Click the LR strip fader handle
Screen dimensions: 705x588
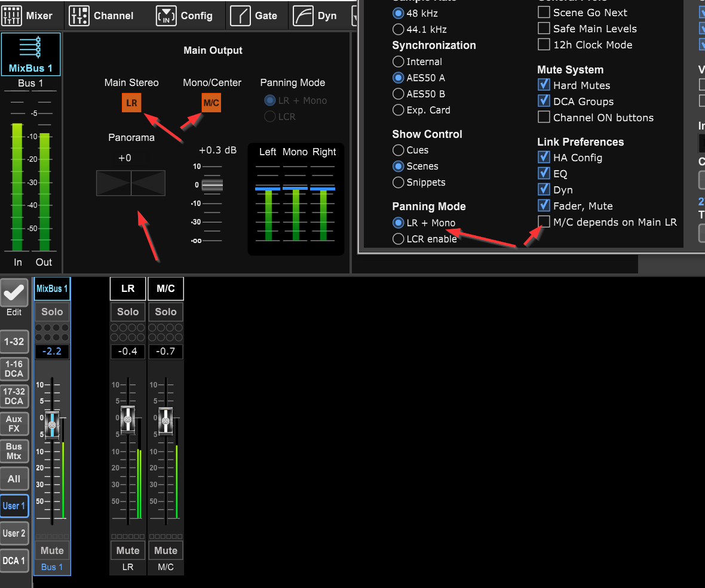coord(128,420)
